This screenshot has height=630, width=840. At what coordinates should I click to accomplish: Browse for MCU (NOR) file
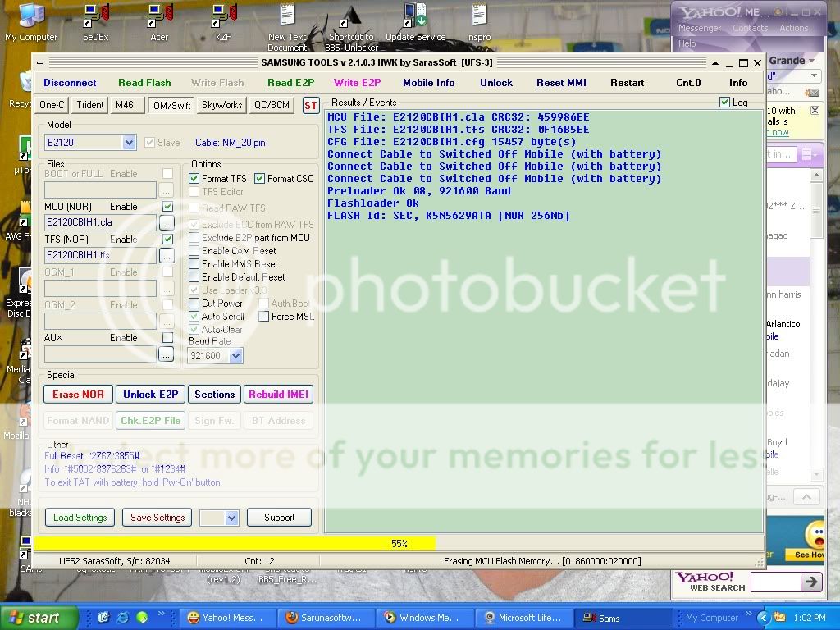167,221
